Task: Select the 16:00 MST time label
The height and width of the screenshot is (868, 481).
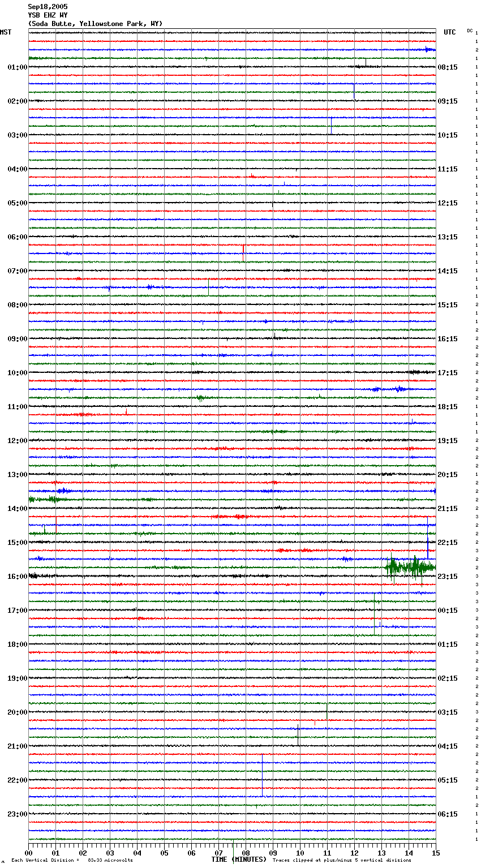Action: click(18, 577)
